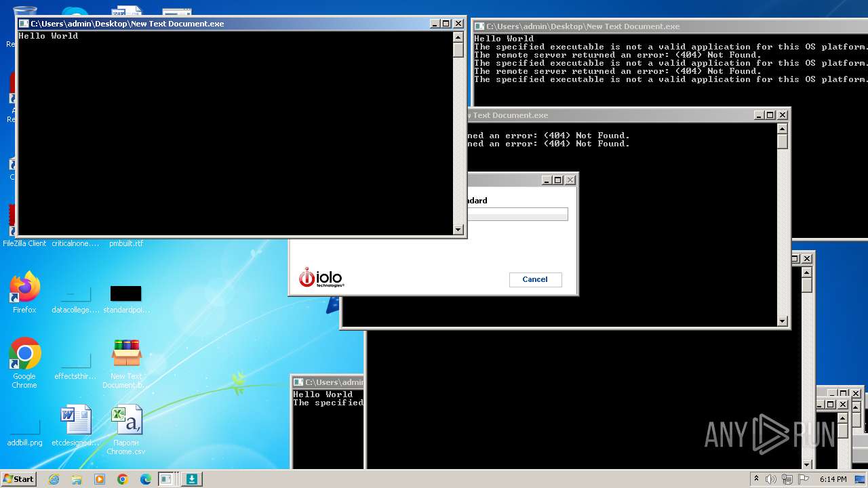
Task: Open the Action Center flag icon
Action: pyautogui.click(x=803, y=479)
